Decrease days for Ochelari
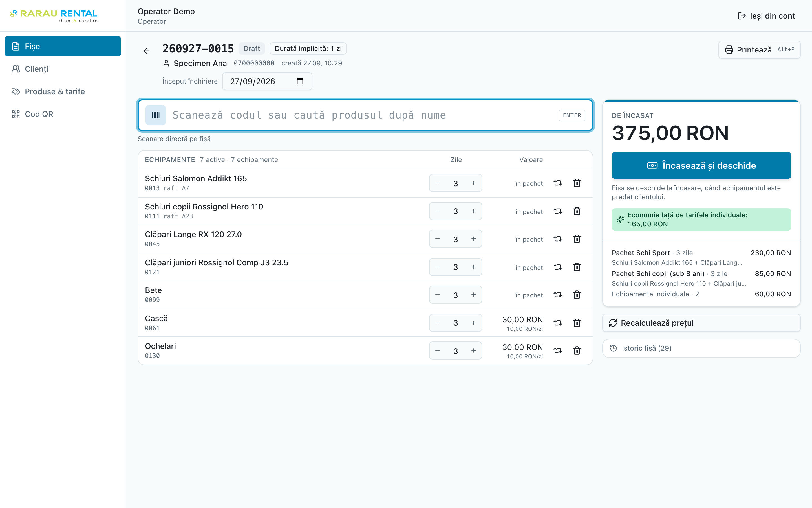 438,351
